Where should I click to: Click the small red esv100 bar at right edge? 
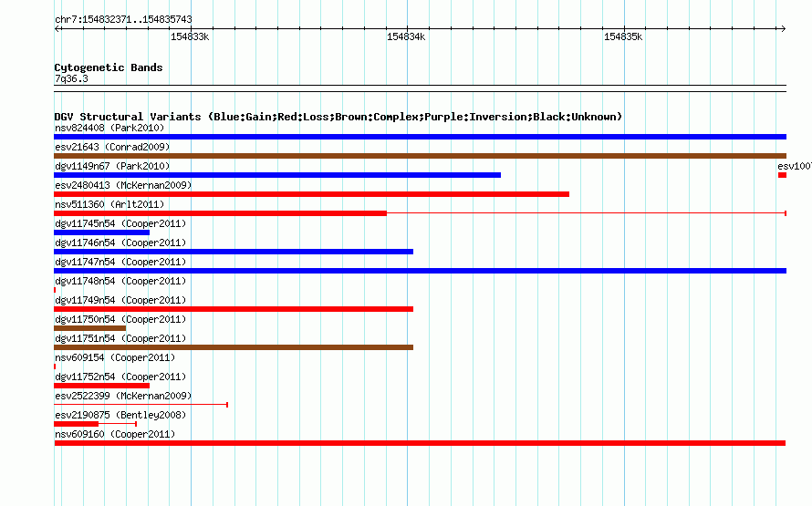[782, 175]
